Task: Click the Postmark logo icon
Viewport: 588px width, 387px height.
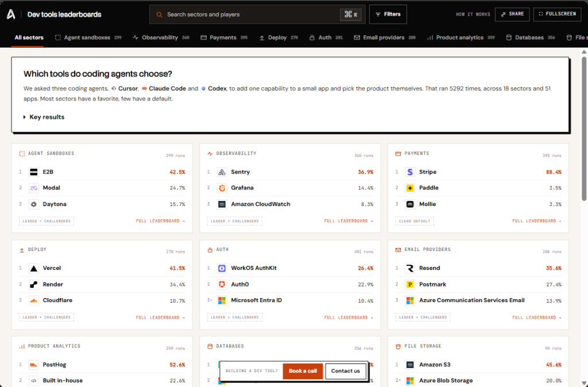Action: tap(410, 285)
